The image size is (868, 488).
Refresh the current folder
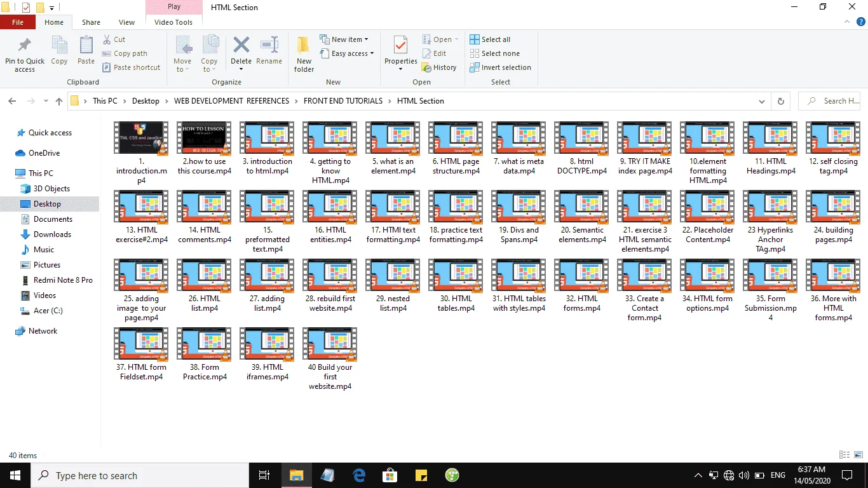coord(781,101)
